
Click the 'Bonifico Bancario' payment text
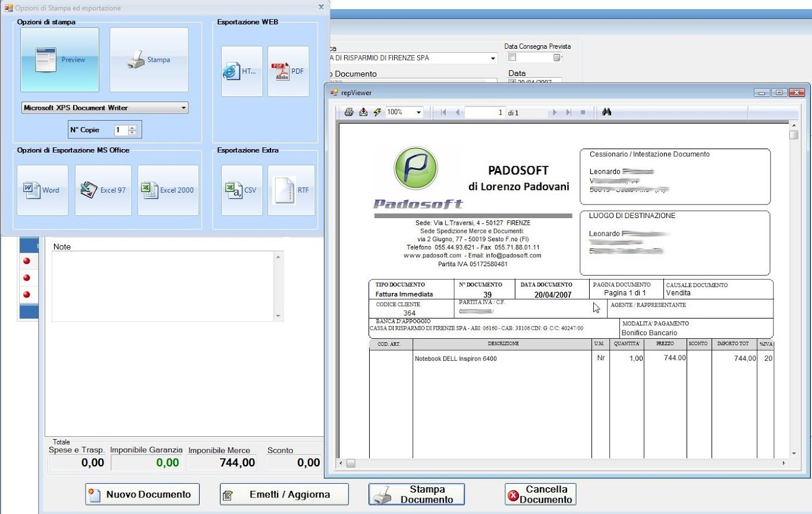click(649, 333)
